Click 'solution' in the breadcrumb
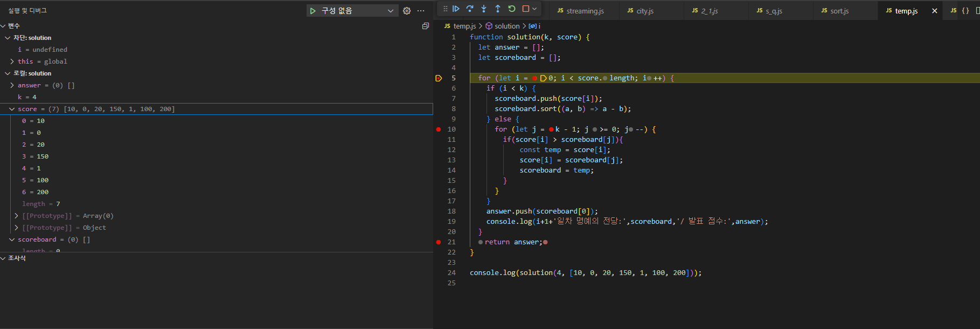The width and height of the screenshot is (980, 329). [506, 26]
